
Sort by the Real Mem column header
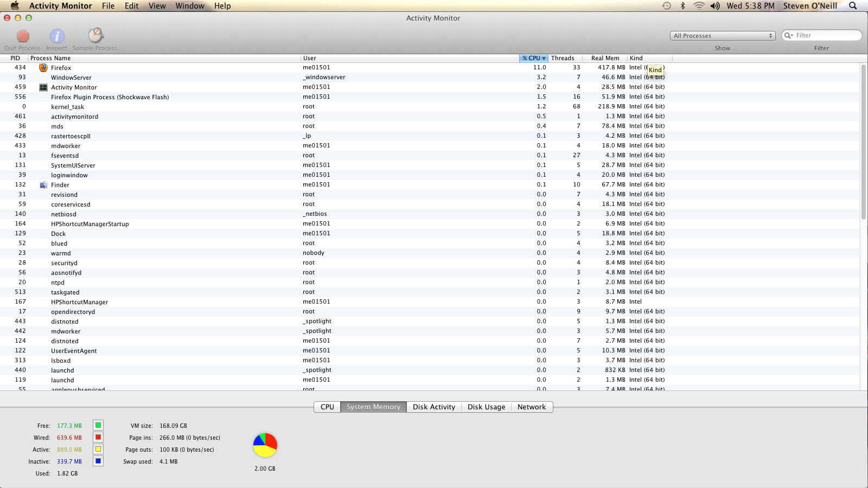[605, 58]
